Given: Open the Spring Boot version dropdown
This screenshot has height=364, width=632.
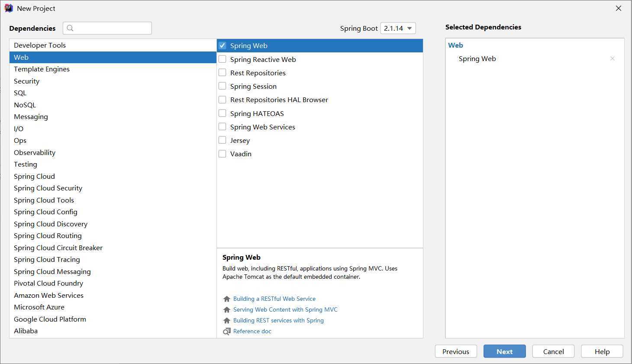Looking at the screenshot, I should pyautogui.click(x=398, y=28).
